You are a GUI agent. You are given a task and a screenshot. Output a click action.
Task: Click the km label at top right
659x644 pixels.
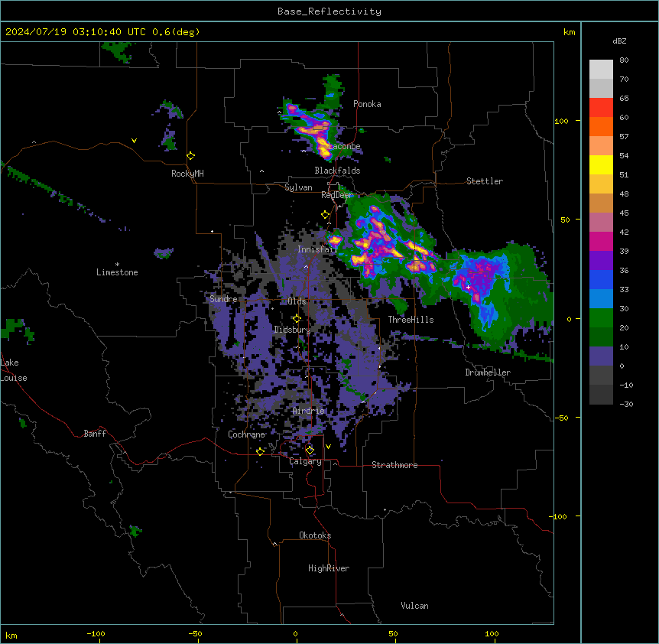pos(570,32)
